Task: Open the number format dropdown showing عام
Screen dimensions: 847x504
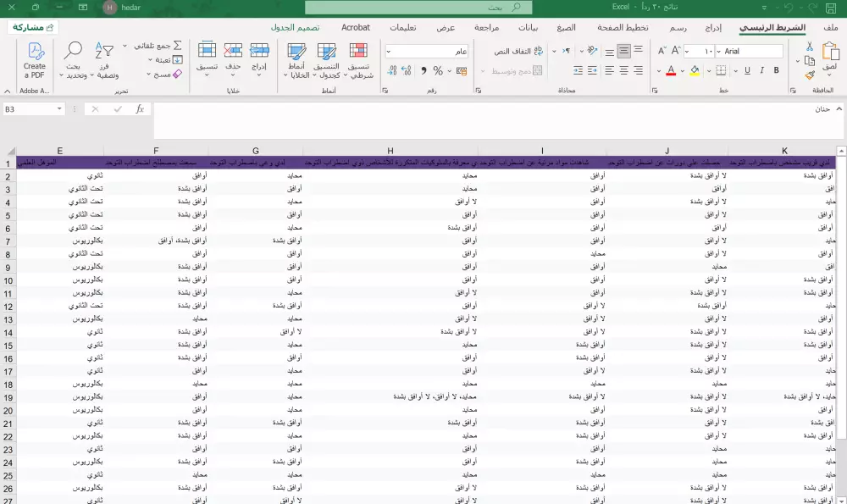Action: [386, 50]
